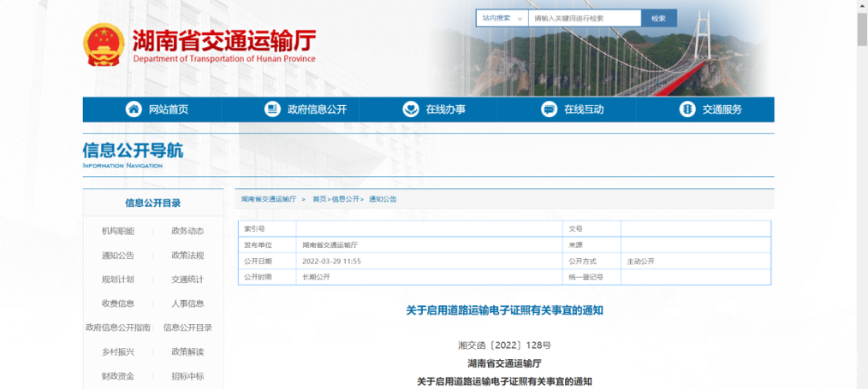Image resolution: width=868 pixels, height=389 pixels.
Task: Open the 网站首页 nav item
Action: (169, 109)
